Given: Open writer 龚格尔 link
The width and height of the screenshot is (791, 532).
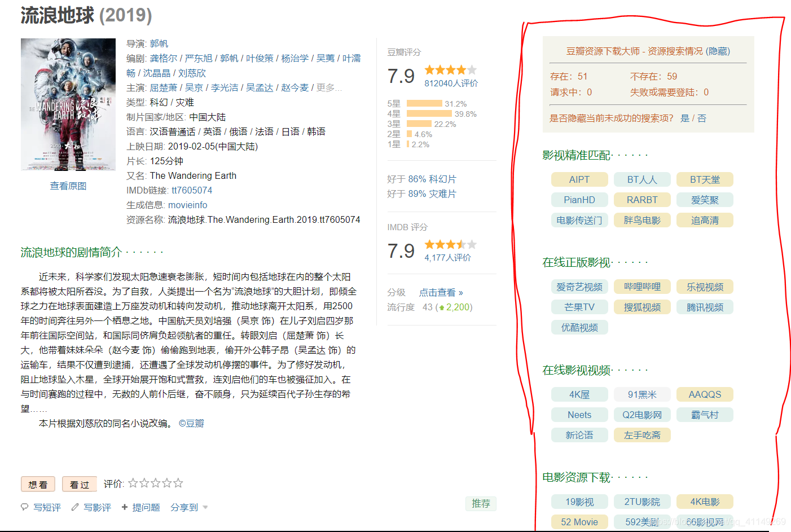Looking at the screenshot, I should click(x=164, y=58).
